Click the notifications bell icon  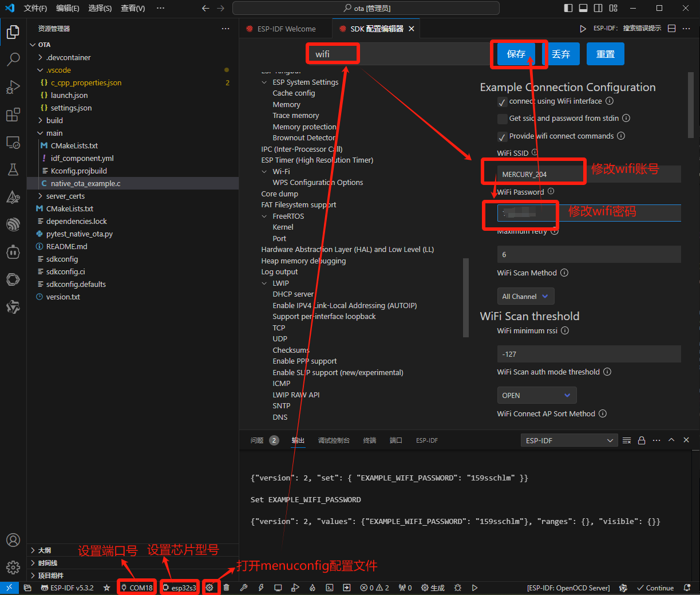pos(687,588)
